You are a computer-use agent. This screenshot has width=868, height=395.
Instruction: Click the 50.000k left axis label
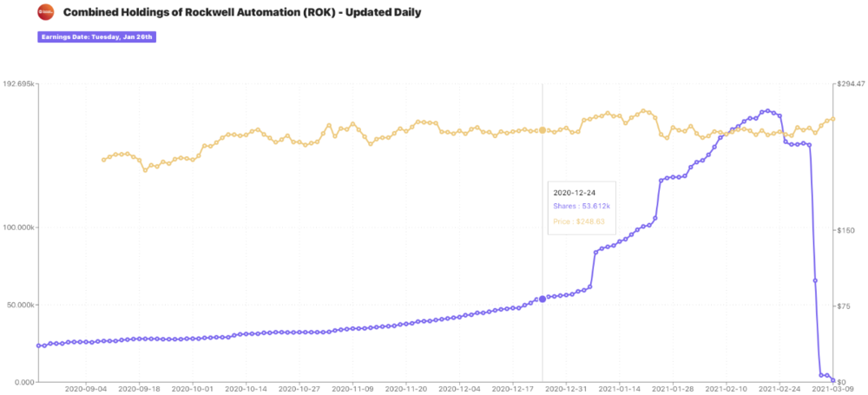click(x=21, y=305)
